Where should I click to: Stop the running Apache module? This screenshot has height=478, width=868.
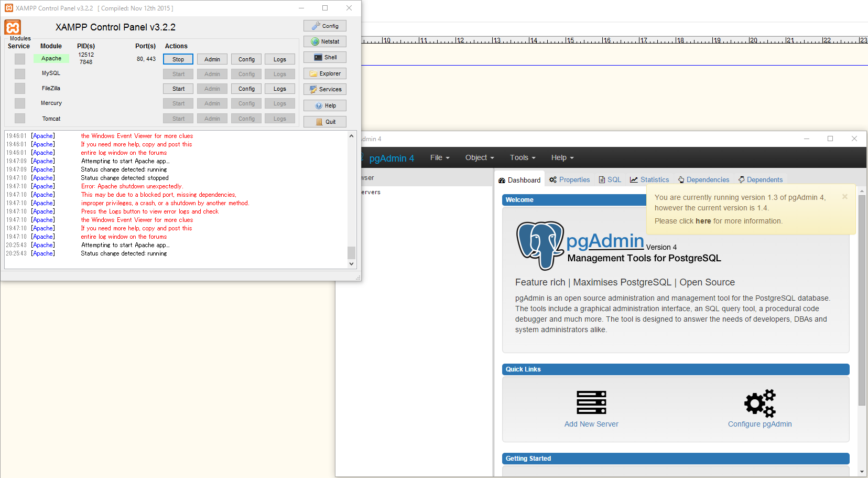tap(178, 59)
